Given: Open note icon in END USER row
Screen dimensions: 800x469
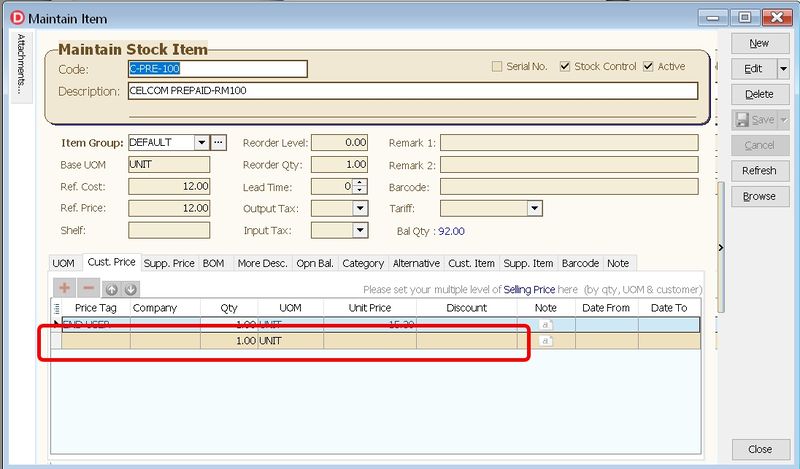Looking at the screenshot, I should click(x=545, y=325).
